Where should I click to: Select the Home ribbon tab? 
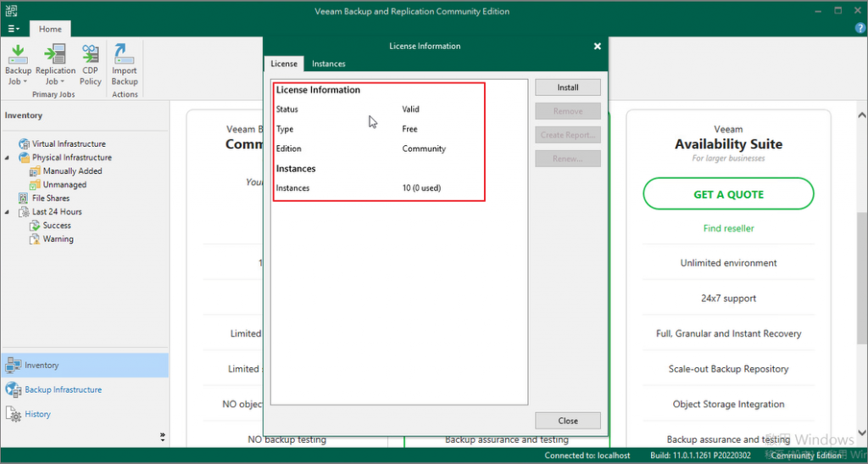pyautogui.click(x=50, y=29)
